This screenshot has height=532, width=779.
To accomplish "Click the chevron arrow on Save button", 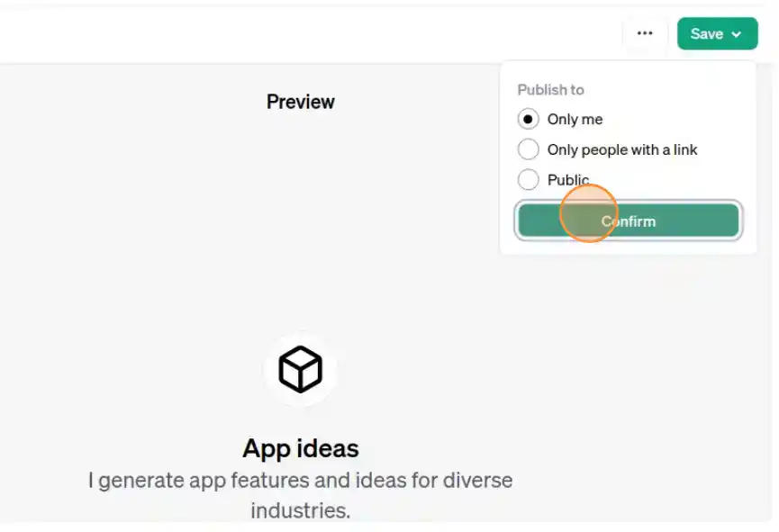I will [737, 34].
